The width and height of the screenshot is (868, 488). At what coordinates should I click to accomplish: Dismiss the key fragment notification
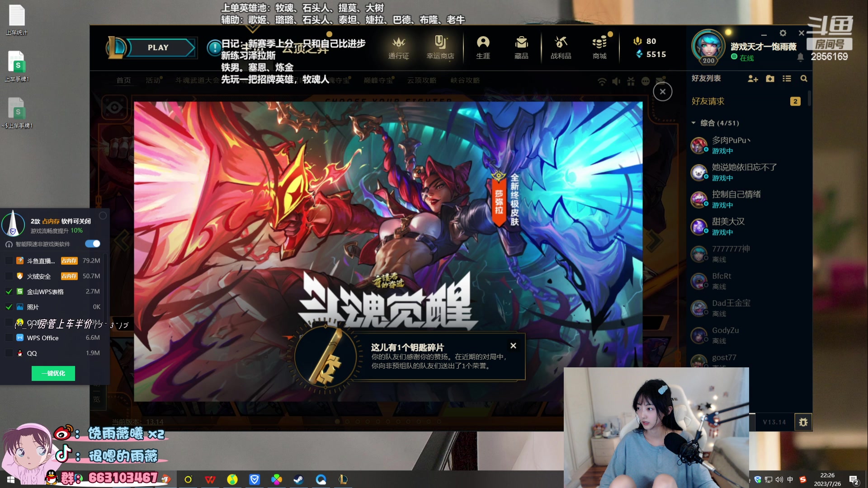pos(513,346)
